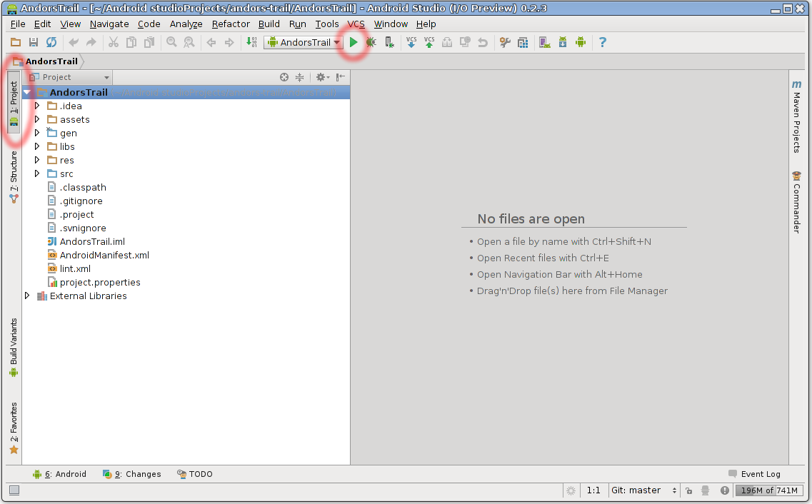Click the Copy icon in toolbar
This screenshot has height=504, width=812.
coord(131,42)
